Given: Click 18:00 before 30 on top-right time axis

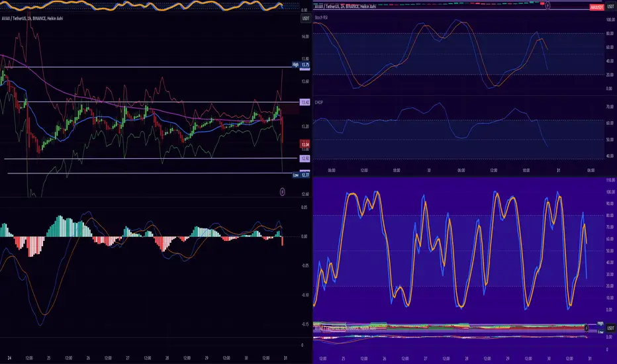Looking at the screenshot, I should point(397,170).
